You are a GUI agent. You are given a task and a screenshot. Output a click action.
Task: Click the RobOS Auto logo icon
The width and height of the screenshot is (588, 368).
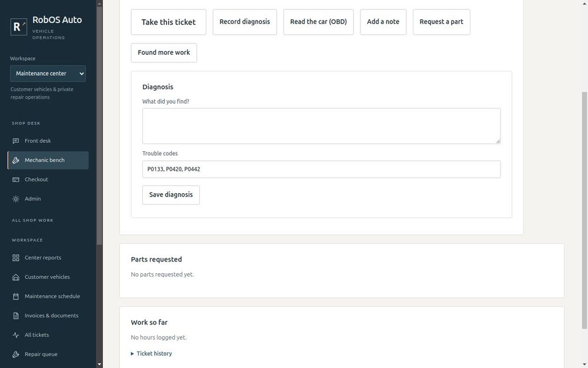(x=18, y=26)
